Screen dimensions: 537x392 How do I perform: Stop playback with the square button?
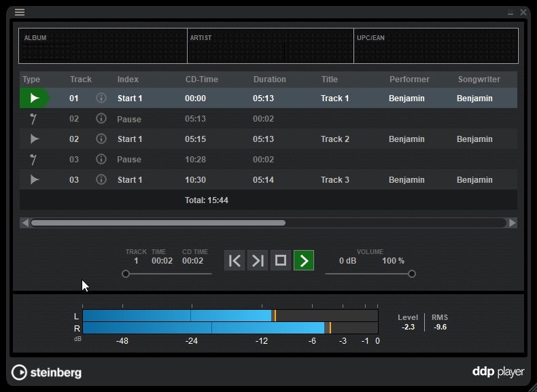point(281,260)
